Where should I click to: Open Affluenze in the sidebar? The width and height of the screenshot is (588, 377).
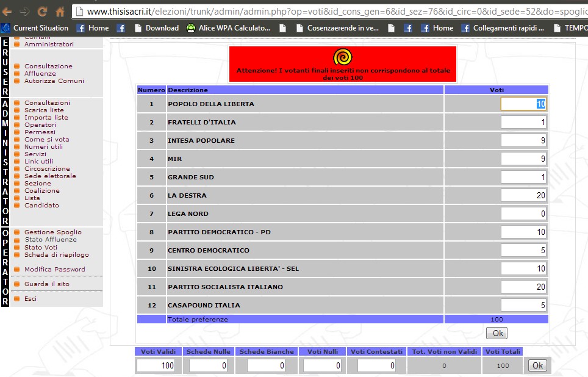(40, 74)
